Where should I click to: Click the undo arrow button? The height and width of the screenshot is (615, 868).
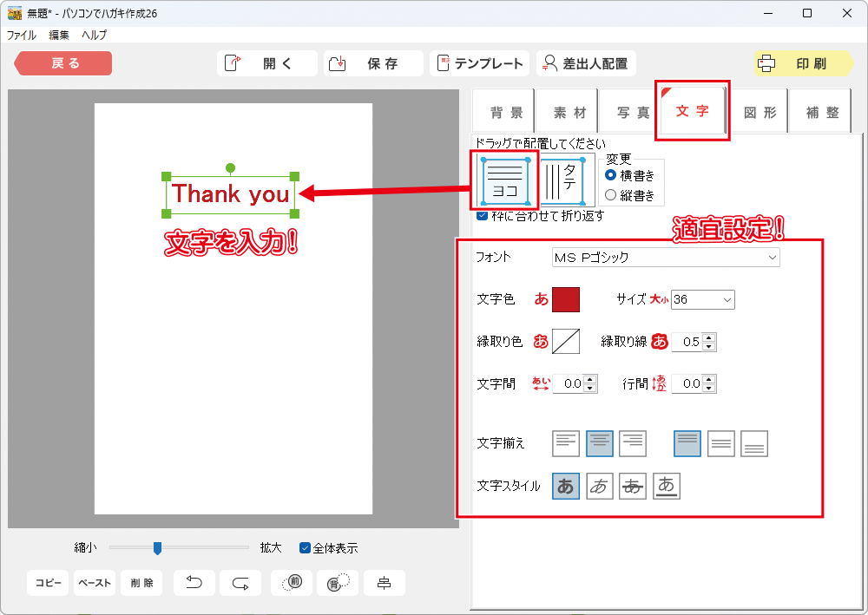(x=194, y=583)
